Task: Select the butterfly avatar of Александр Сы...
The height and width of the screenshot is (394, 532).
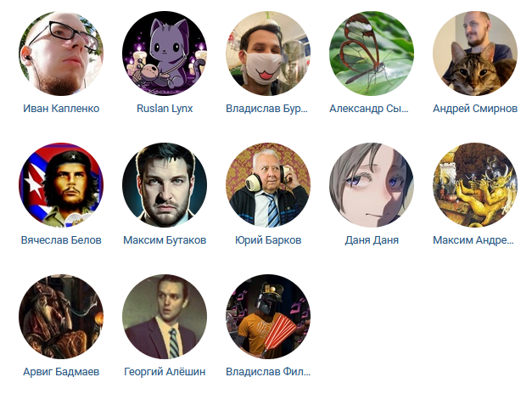Action: coord(372,53)
